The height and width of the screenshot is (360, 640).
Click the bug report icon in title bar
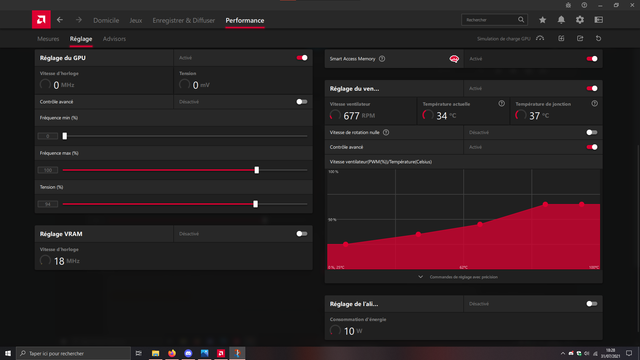(x=568, y=5)
